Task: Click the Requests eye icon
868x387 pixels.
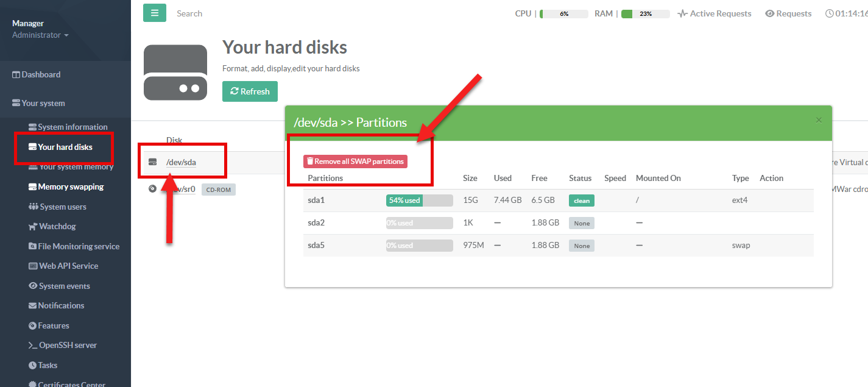Action: (x=770, y=13)
